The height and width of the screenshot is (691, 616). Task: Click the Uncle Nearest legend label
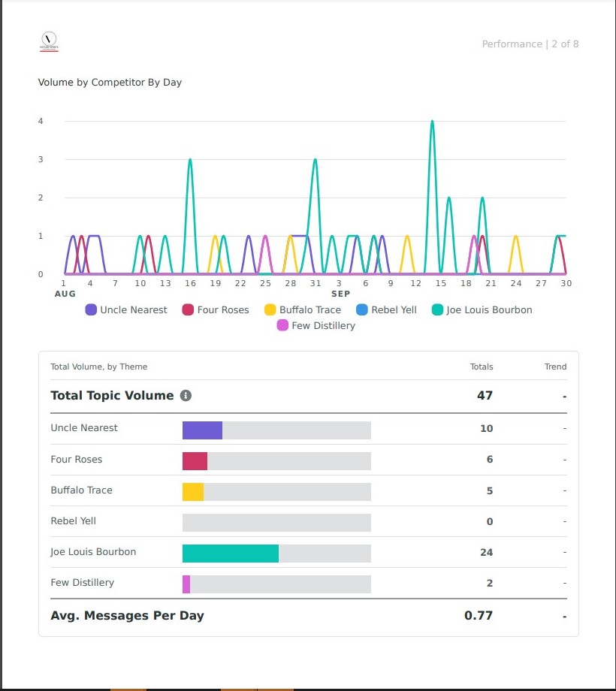click(134, 309)
